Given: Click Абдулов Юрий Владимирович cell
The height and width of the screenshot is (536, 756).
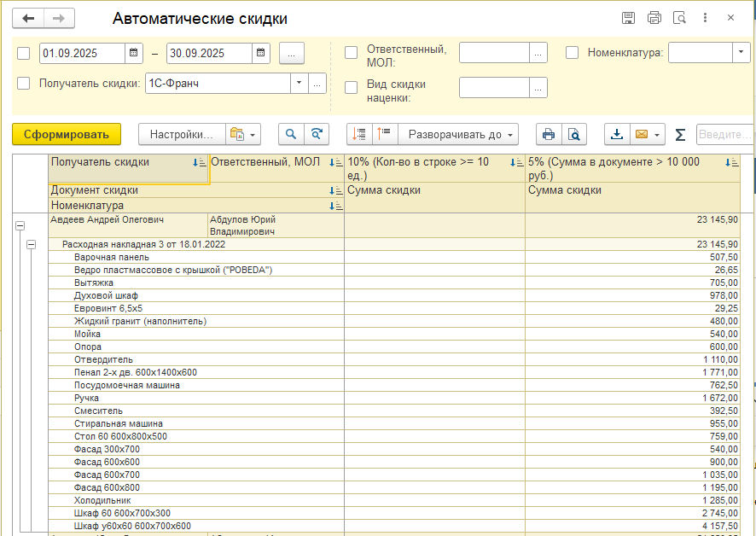Looking at the screenshot, I should [x=276, y=225].
